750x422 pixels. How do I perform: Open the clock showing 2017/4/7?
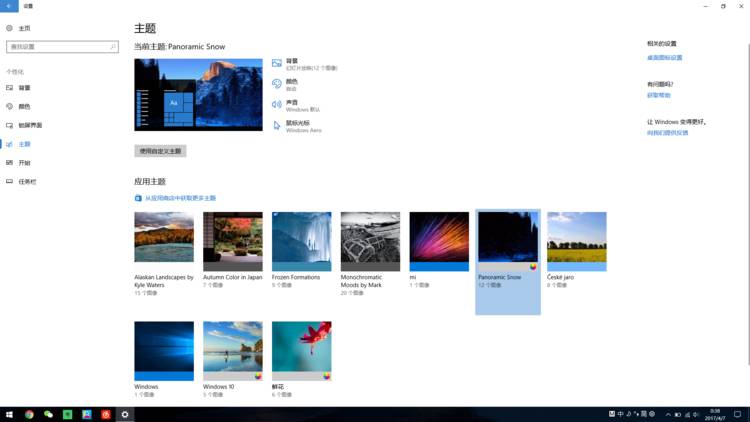click(x=715, y=414)
